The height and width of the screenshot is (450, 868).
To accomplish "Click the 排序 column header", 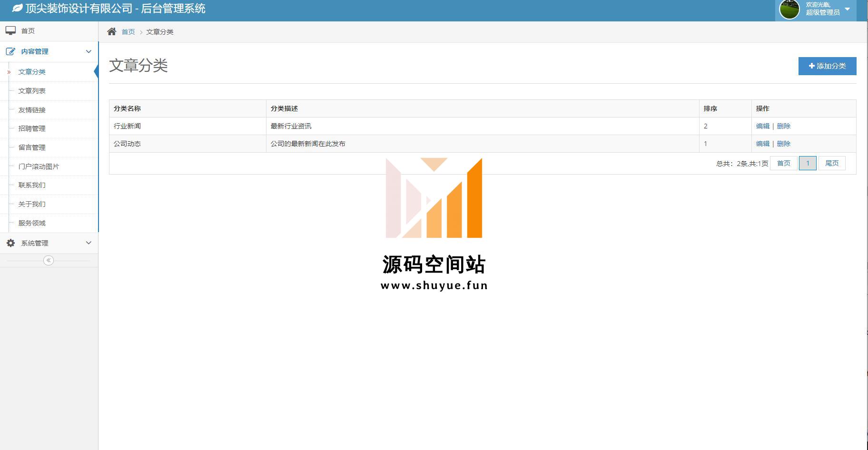I will (x=725, y=108).
